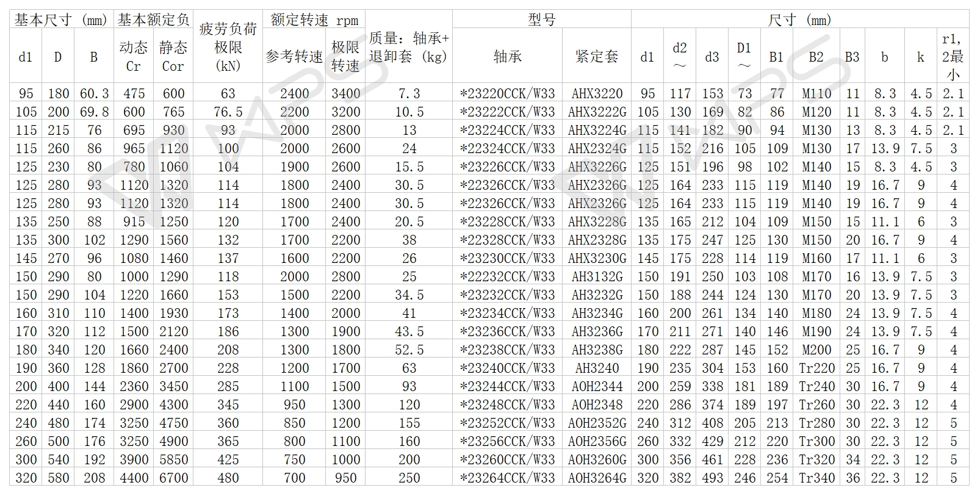The height and width of the screenshot is (496, 980).
Task: Select sleeve cell AHX3220
Action: tap(597, 93)
